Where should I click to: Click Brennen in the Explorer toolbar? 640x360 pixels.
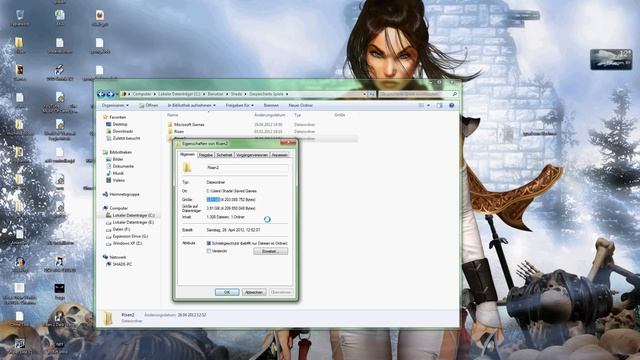point(271,105)
